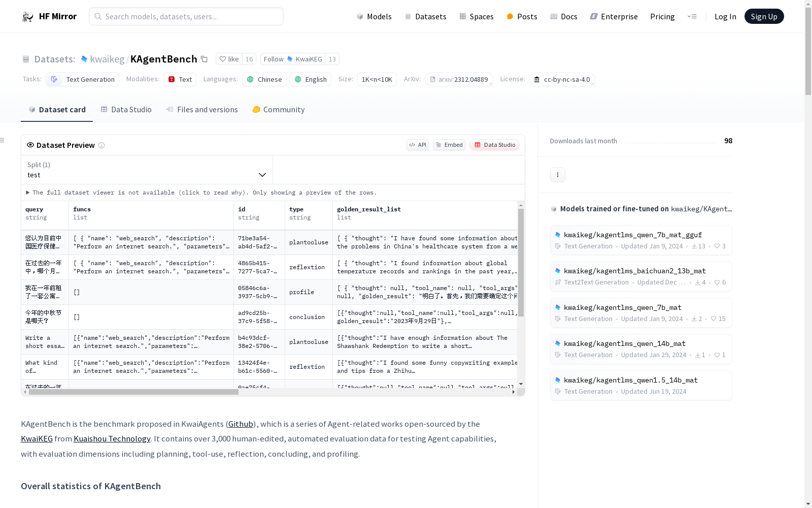
Task: Click the preview table vertical scrollbar
Action: pos(521,263)
